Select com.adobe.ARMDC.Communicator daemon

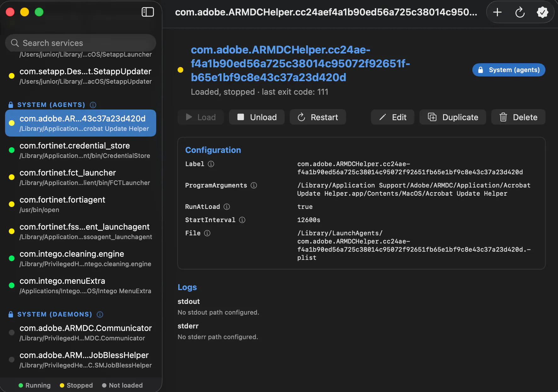click(x=81, y=333)
